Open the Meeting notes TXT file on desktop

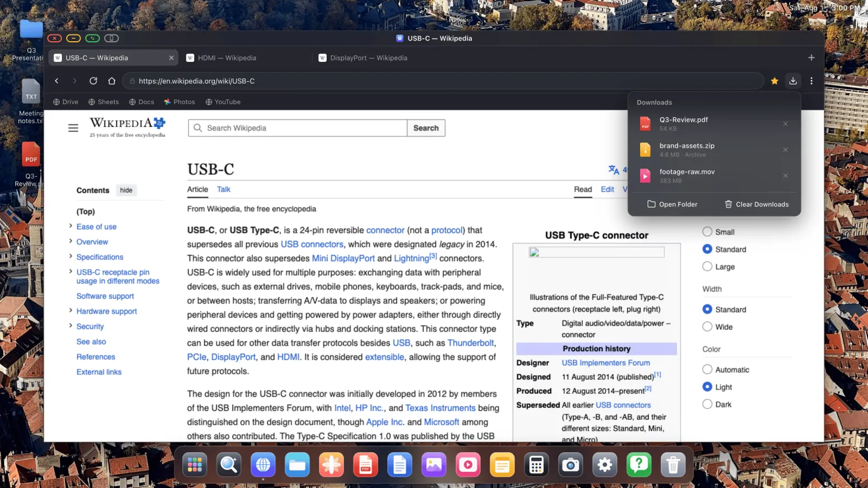tap(31, 101)
